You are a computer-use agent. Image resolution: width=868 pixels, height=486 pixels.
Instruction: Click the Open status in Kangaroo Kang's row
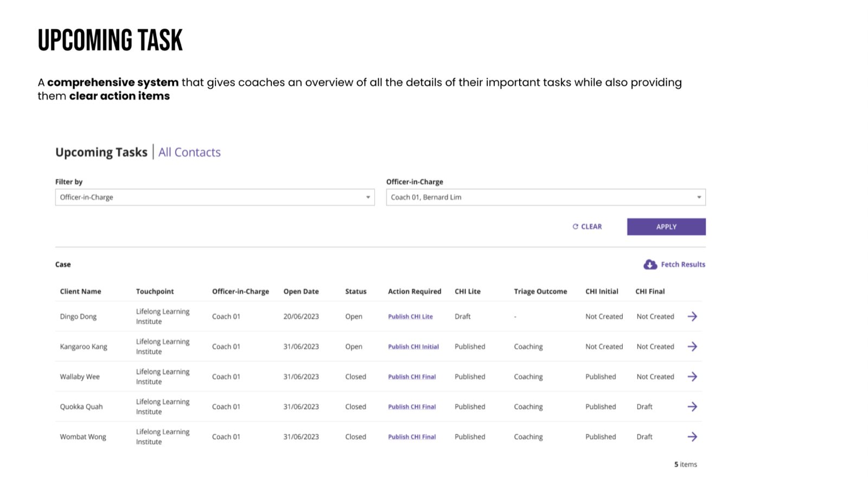354,347
